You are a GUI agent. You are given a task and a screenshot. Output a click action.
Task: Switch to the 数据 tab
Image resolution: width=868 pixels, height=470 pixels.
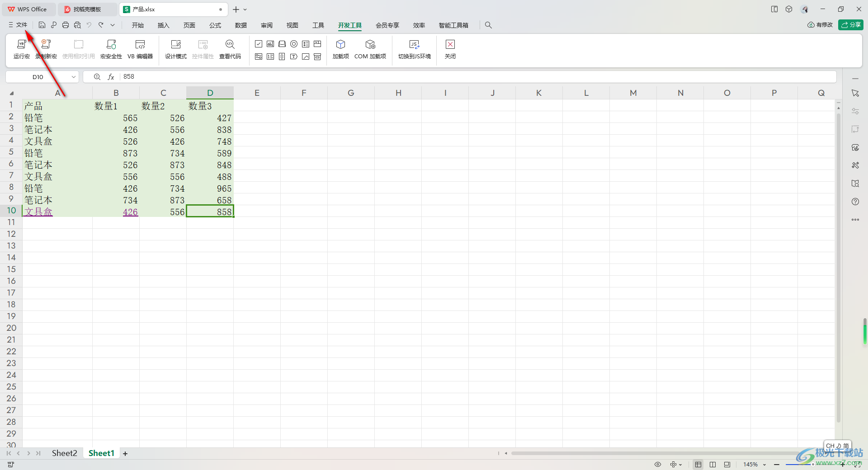click(241, 25)
